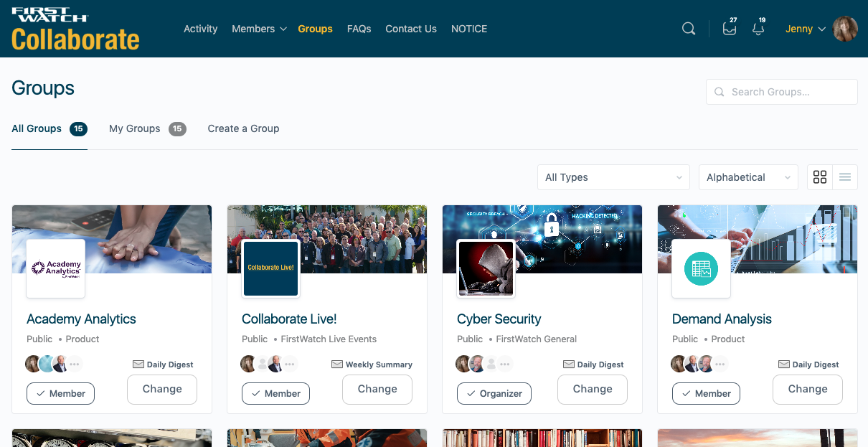
Task: Toggle Member status for Demand Analysis
Action: pyautogui.click(x=706, y=393)
